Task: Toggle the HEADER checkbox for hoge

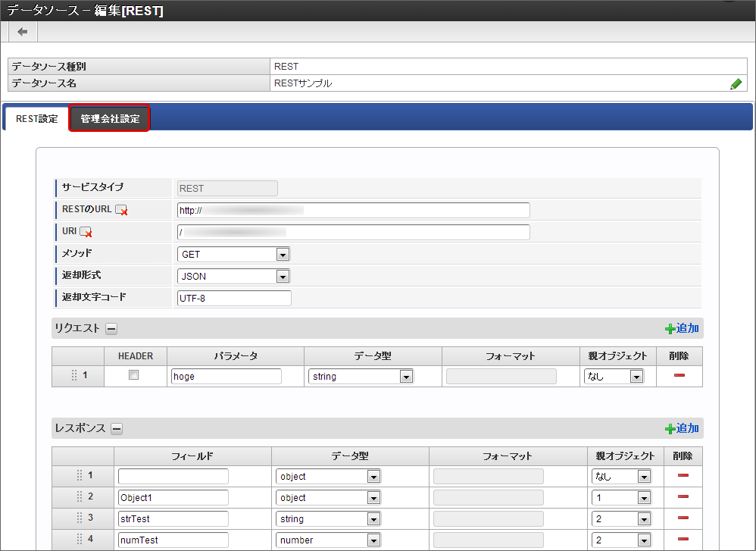Action: tap(134, 375)
